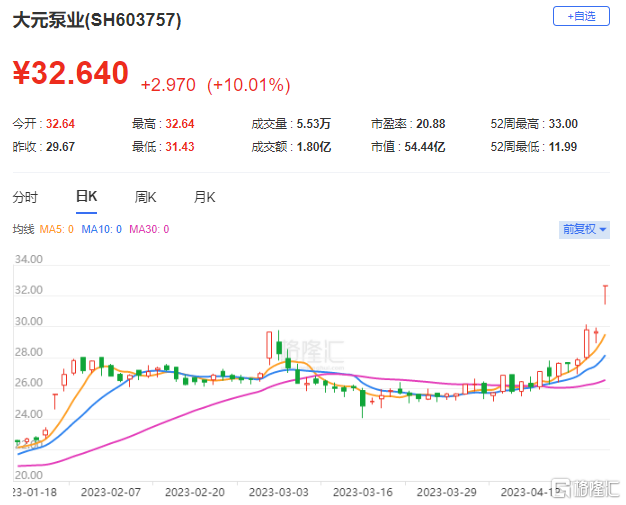This screenshot has height=505, width=626.
Task: Click the (+10.01%) percentage change
Action: [x=248, y=85]
